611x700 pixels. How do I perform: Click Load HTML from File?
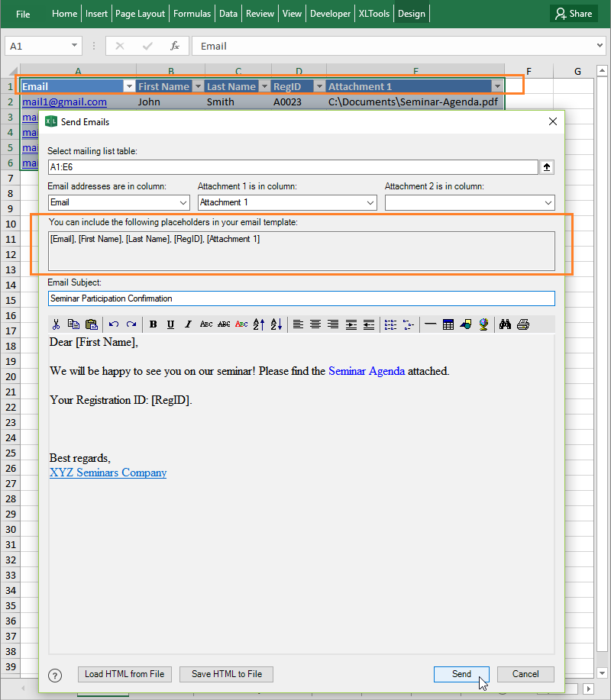(124, 674)
